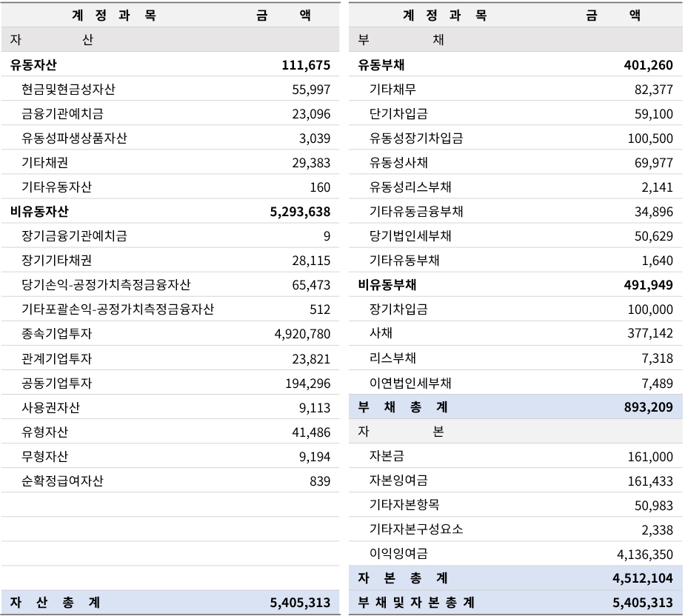Image resolution: width=685 pixels, height=616 pixels.
Task: Select the 당기손익-공정가치측정금융자산 label
Action: point(106,285)
